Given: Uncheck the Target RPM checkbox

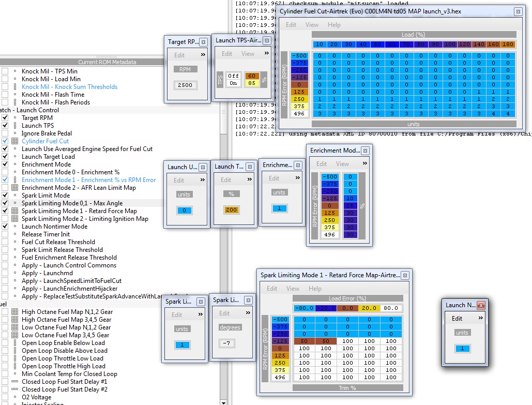Looking at the screenshot, I should point(5,118).
